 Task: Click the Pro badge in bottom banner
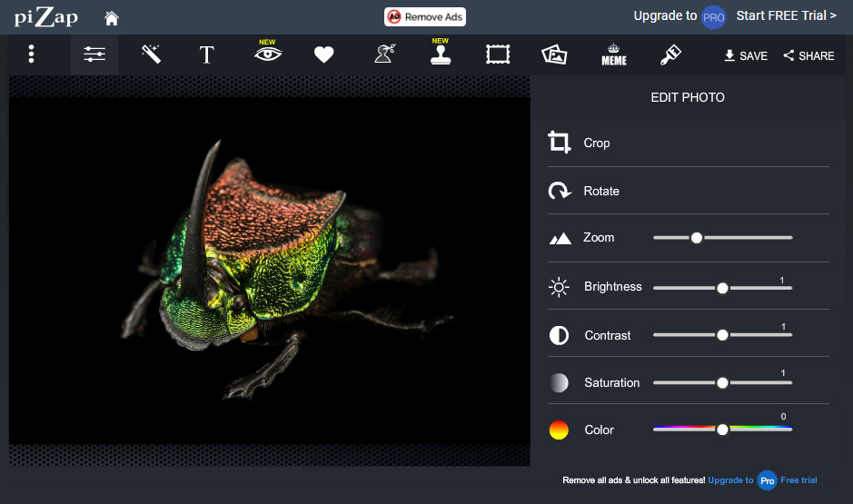point(767,480)
